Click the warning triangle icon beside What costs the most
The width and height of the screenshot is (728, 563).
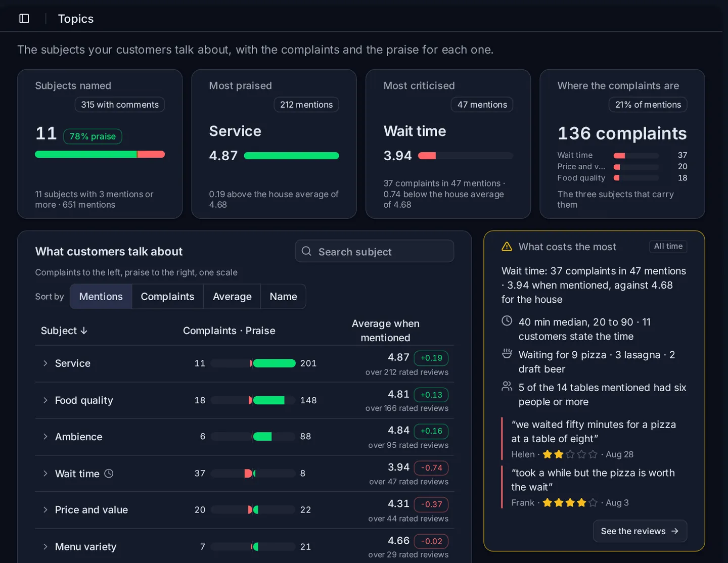pyautogui.click(x=507, y=247)
